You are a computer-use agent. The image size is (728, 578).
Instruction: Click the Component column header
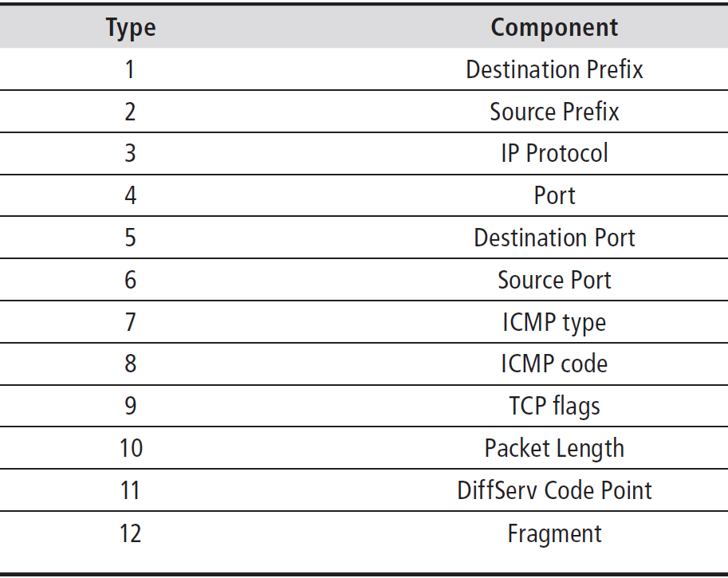(554, 27)
